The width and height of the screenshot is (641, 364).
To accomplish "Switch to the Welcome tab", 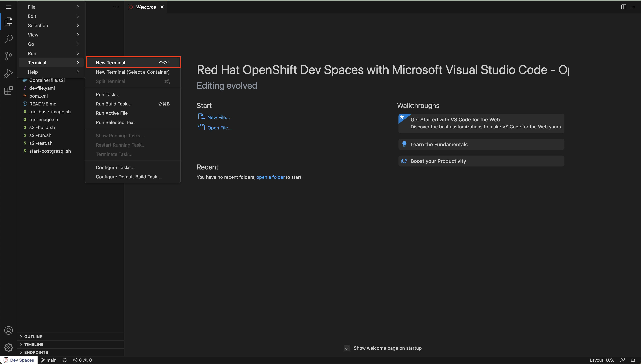I will [146, 7].
